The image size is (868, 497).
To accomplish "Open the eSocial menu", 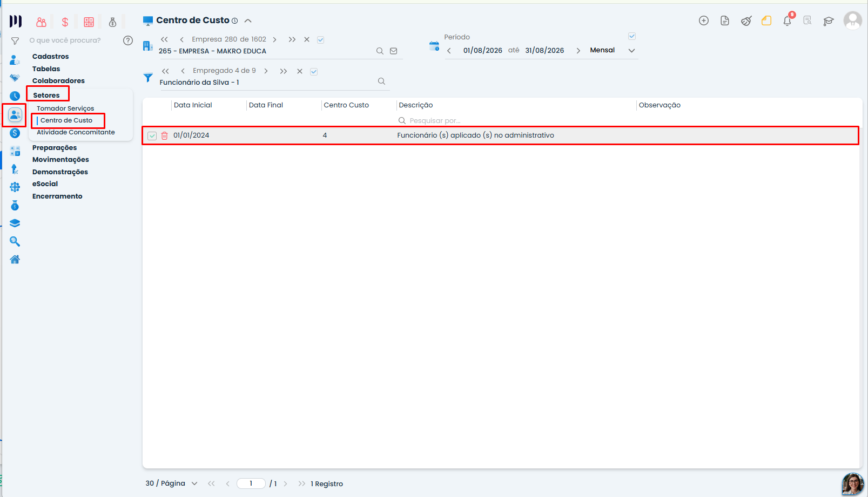I will (45, 184).
